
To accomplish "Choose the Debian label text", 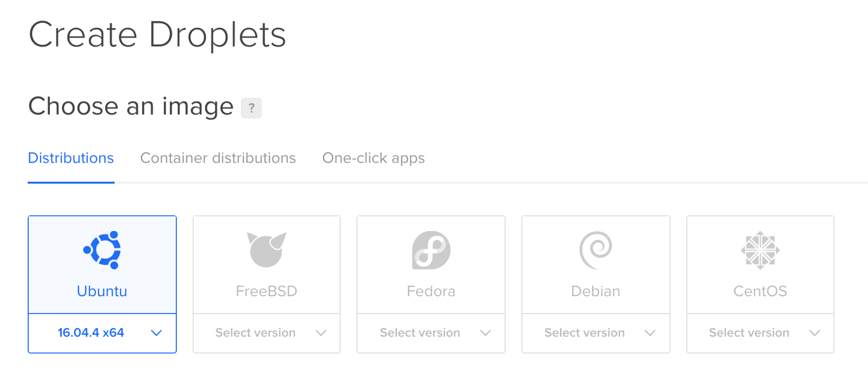I will [596, 291].
